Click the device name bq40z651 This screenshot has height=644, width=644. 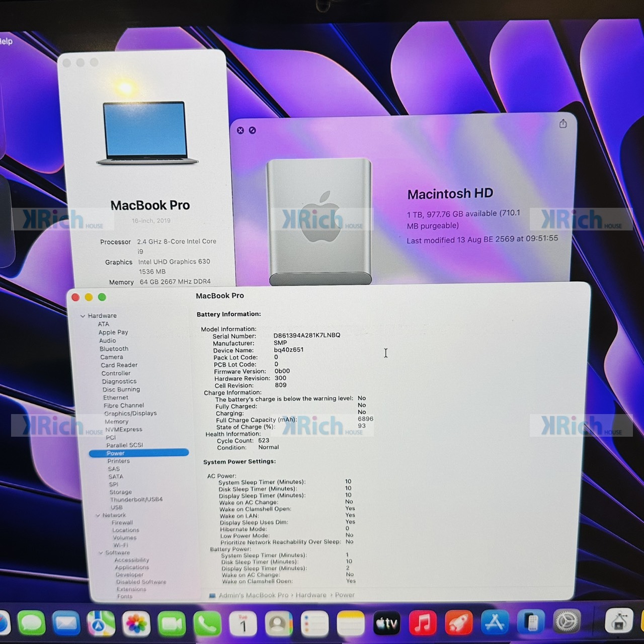pyautogui.click(x=289, y=350)
